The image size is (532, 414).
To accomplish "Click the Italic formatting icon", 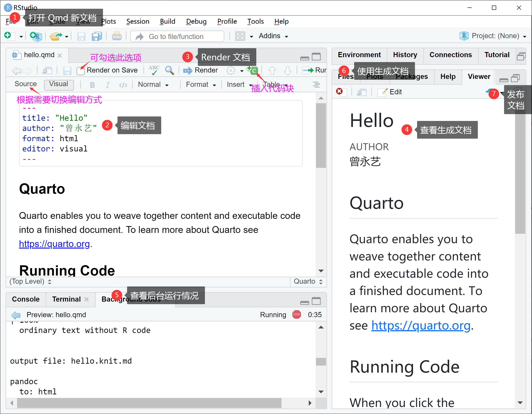I will [108, 85].
